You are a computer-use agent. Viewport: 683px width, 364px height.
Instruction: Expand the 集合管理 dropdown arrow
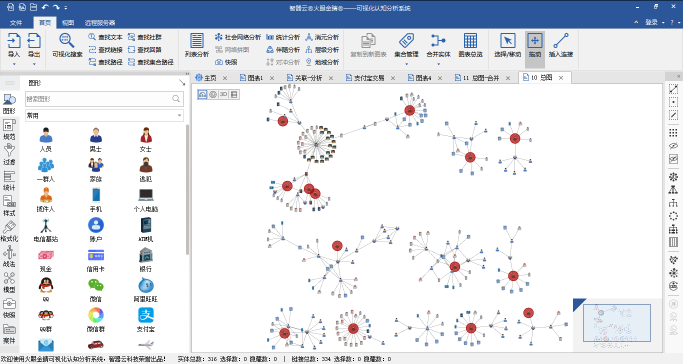406,64
